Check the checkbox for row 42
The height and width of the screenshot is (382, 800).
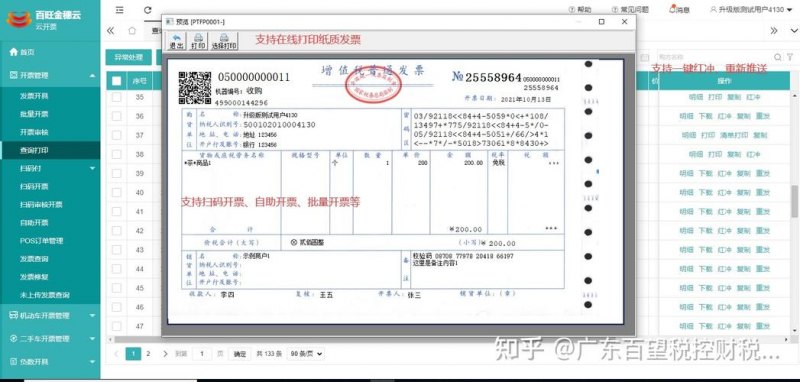tap(117, 231)
